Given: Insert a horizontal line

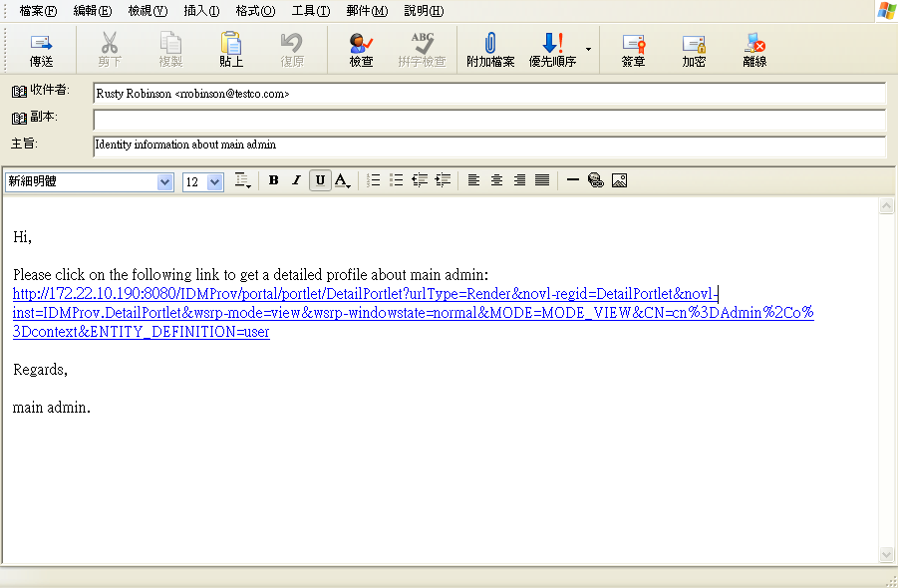Looking at the screenshot, I should click(573, 180).
